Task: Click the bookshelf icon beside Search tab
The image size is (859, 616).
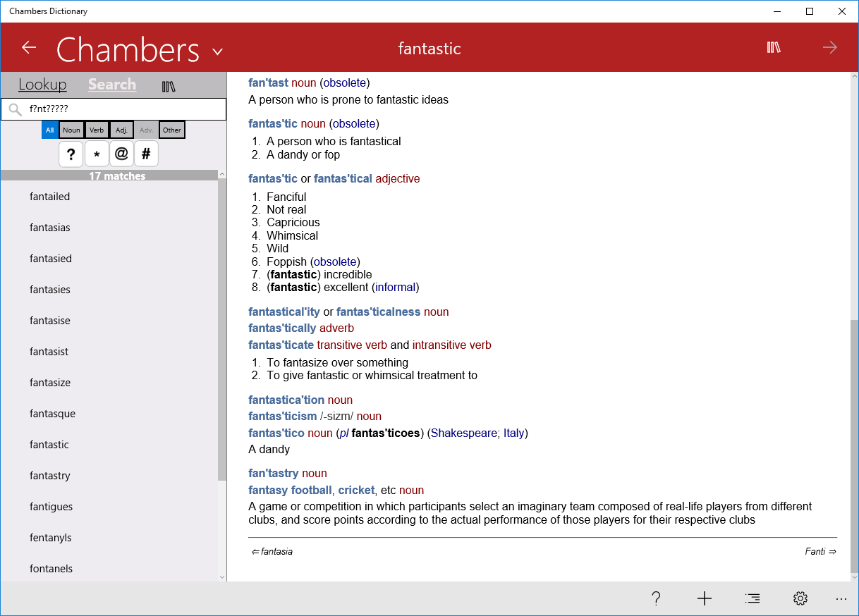Action: [x=168, y=85]
